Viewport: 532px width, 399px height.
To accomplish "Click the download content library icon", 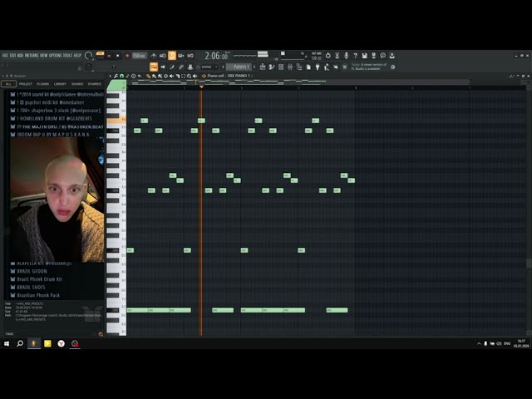I will click(392, 56).
